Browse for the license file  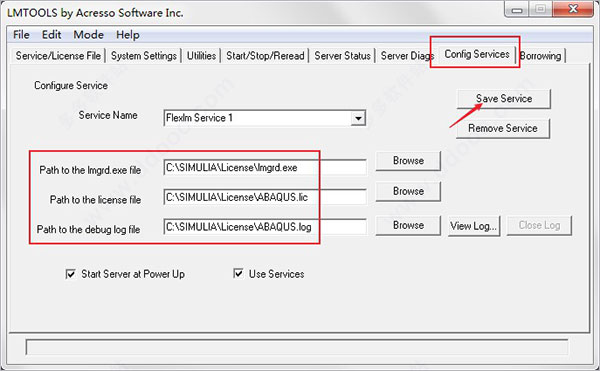click(x=408, y=191)
